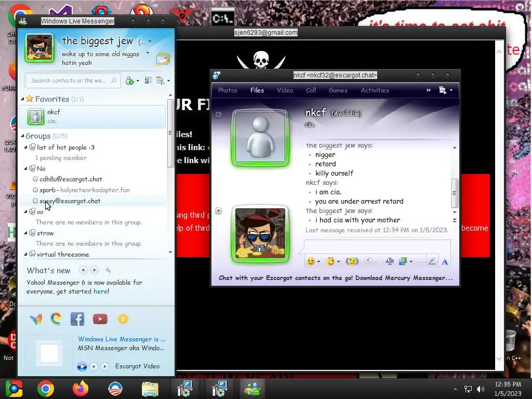
Task: Click the Show menu icon in Messenger main window
Action: coord(160,81)
